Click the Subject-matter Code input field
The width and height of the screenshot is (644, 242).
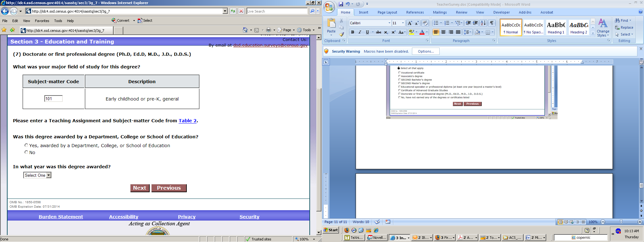(x=53, y=99)
